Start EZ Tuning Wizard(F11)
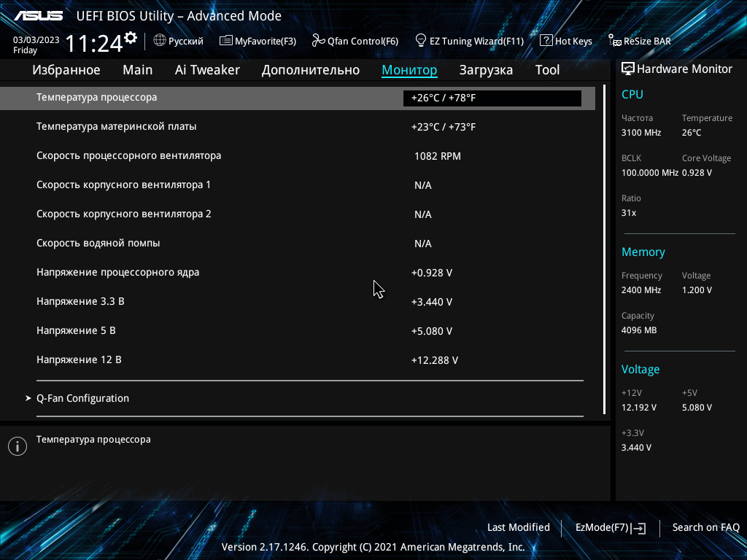The image size is (747, 560). coord(470,41)
